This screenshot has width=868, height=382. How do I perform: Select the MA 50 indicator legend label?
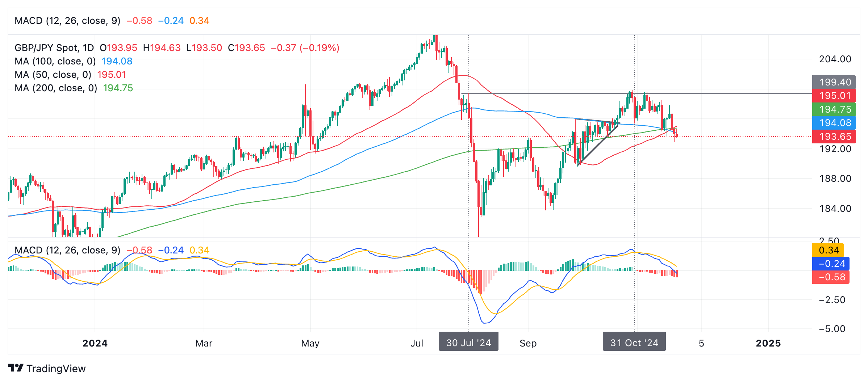[x=53, y=75]
